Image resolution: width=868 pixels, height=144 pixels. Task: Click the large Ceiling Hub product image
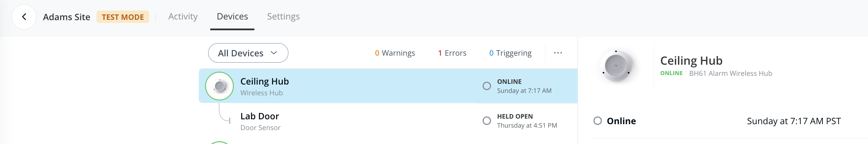click(x=616, y=66)
